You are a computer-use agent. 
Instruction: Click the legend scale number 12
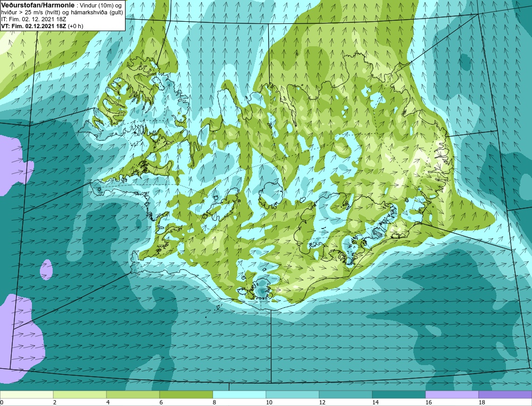[322, 403]
